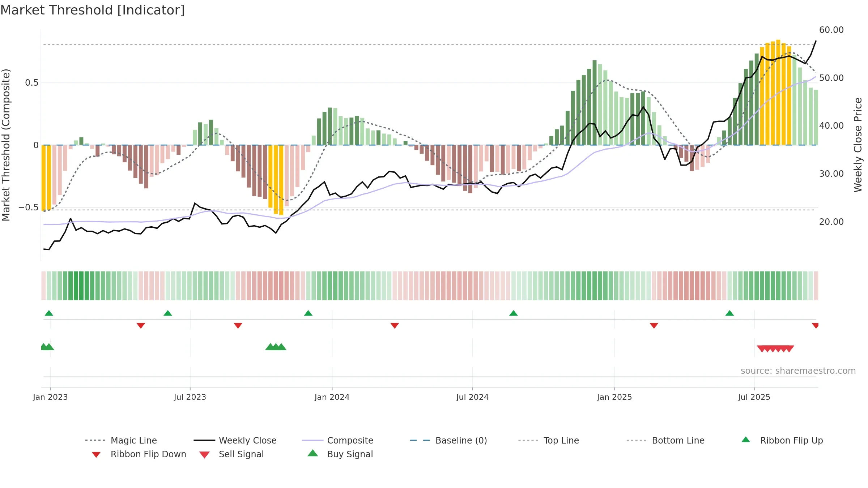Click the Market Threshold [Indicator] chart title

pos(93,10)
